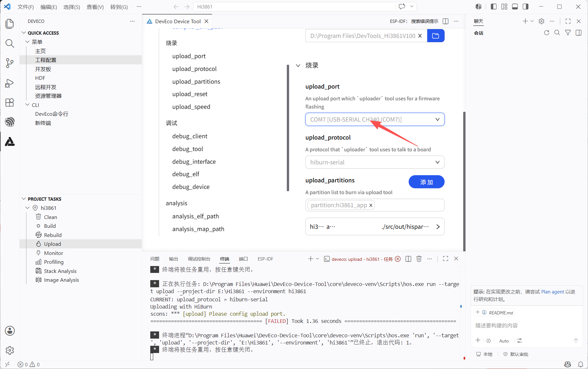Toggle the chat sessions sidebar view icon
Screen dimensions: 588x369
click(579, 33)
